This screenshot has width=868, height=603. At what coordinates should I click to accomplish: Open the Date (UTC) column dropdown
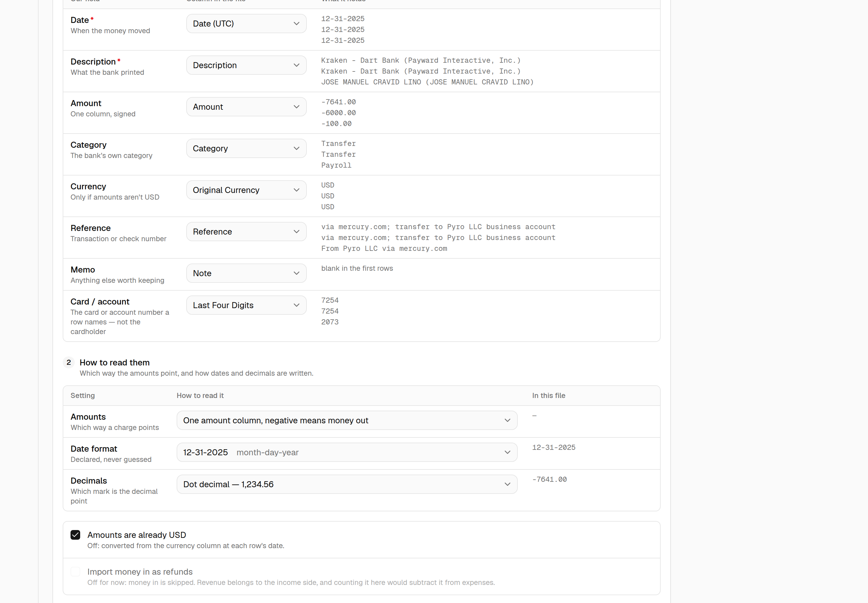tap(246, 24)
